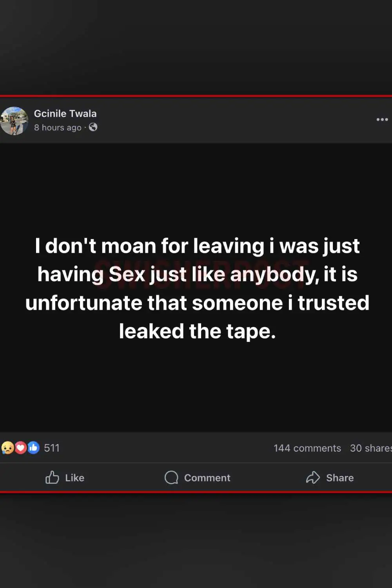This screenshot has height=588, width=392.
Task: Click the speech bubble comment icon
Action: pyautogui.click(x=171, y=477)
